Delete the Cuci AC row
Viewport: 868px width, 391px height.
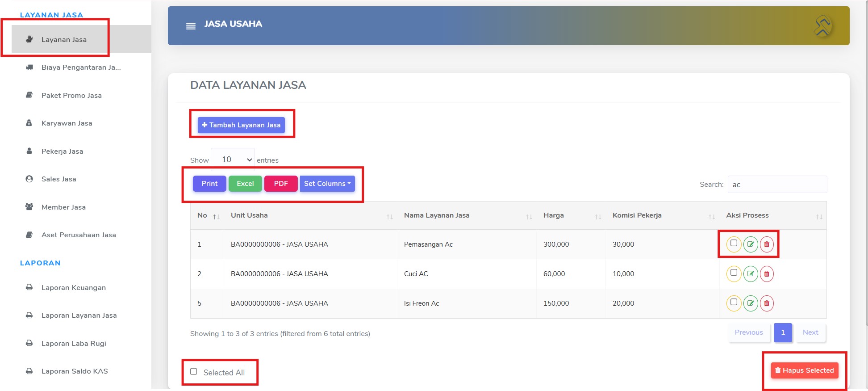767,274
